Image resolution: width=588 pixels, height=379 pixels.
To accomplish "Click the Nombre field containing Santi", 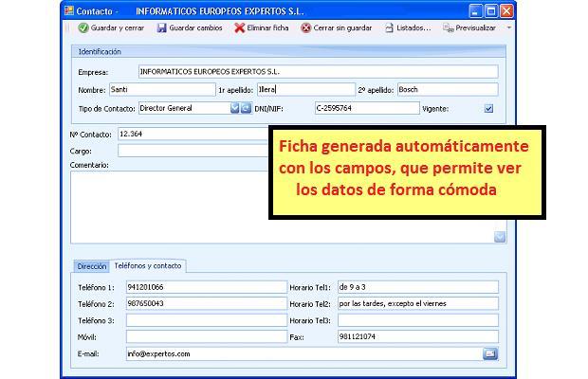I will tap(163, 89).
